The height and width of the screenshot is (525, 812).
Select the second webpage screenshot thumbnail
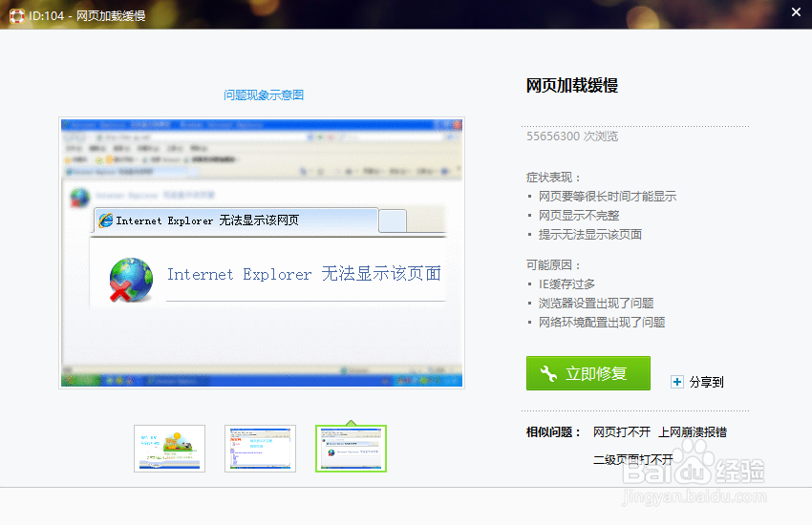coord(260,449)
